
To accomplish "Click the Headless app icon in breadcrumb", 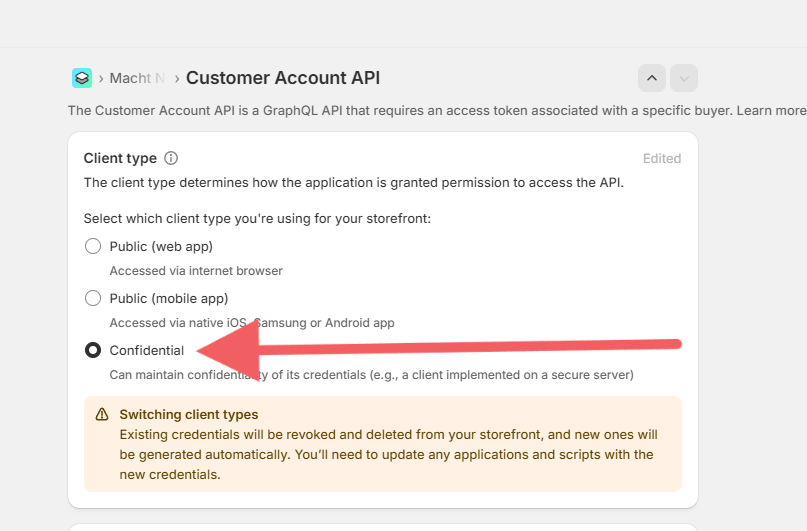I will (x=82, y=78).
